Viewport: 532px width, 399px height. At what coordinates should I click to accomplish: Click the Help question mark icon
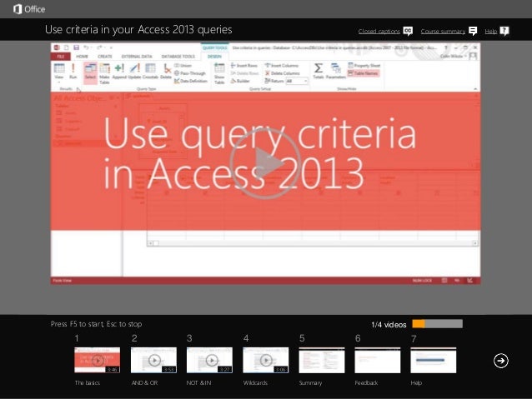point(504,31)
